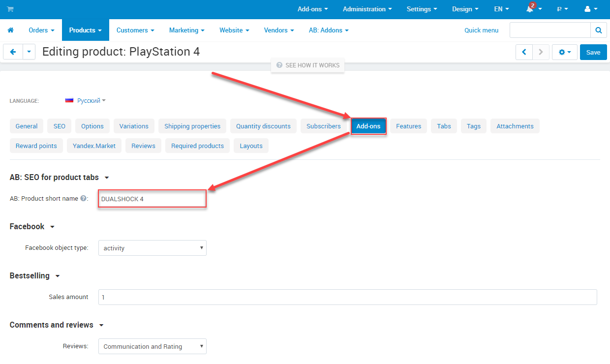The image size is (610, 364).
Task: Navigate home using the house icon
Action: point(10,30)
